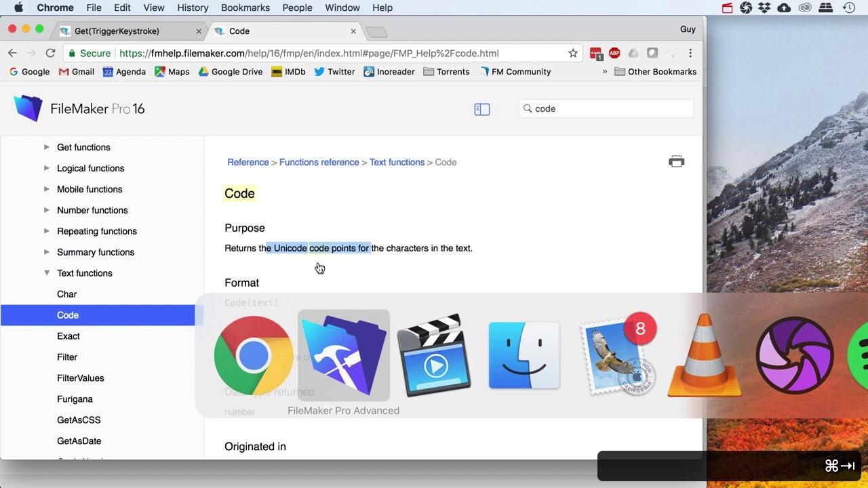
Task: Open a new tab
Action: 376,32
